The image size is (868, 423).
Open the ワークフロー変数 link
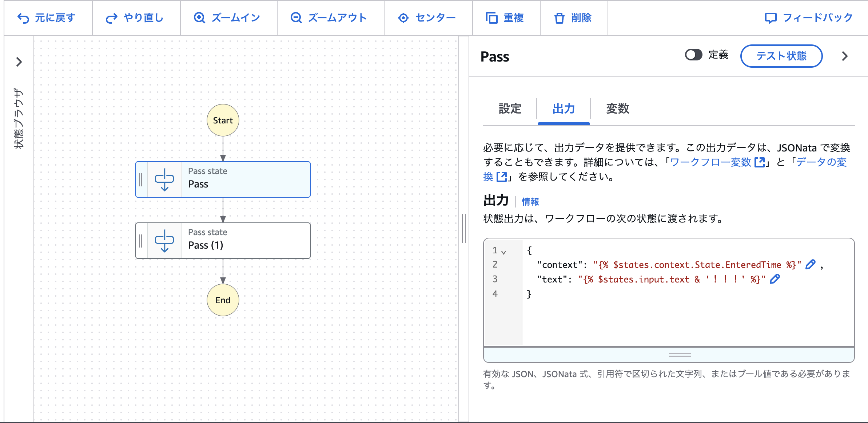(x=714, y=162)
